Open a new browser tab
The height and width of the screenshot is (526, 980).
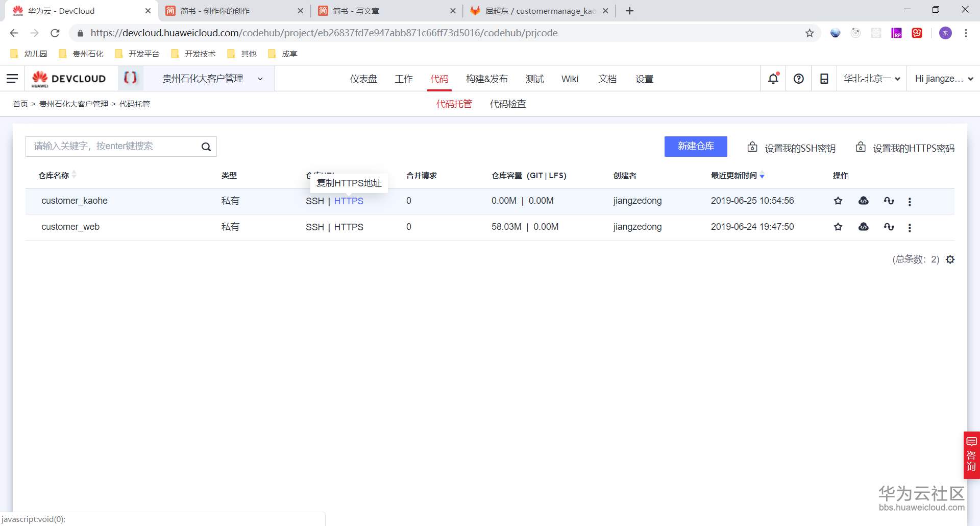pos(630,11)
